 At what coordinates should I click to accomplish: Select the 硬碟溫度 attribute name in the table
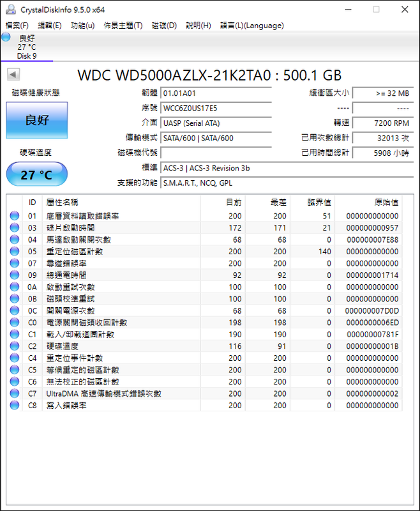pos(62,346)
